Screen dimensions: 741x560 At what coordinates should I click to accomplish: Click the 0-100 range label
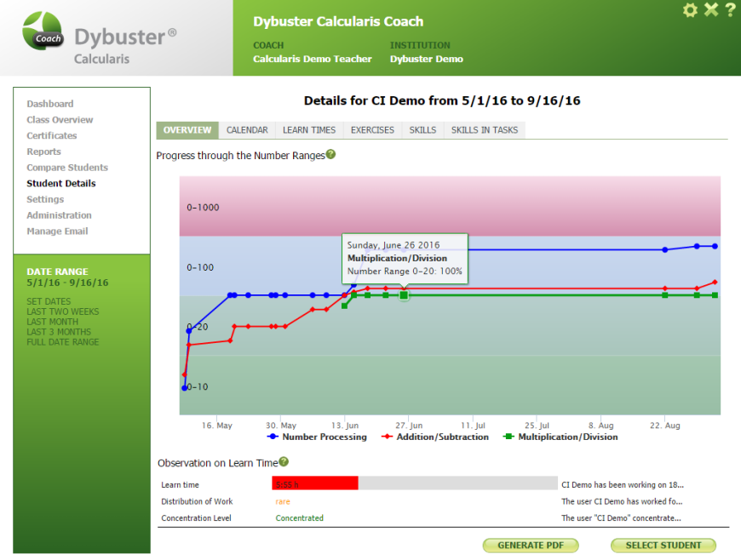pyautogui.click(x=200, y=267)
